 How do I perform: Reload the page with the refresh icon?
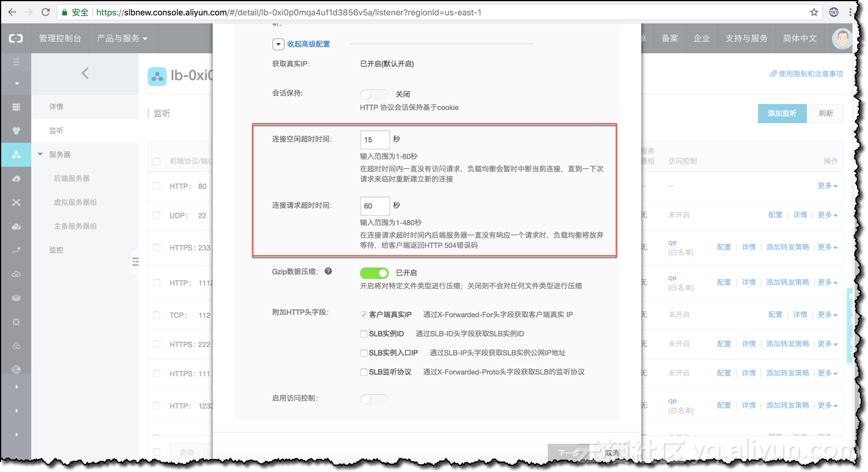(x=46, y=12)
